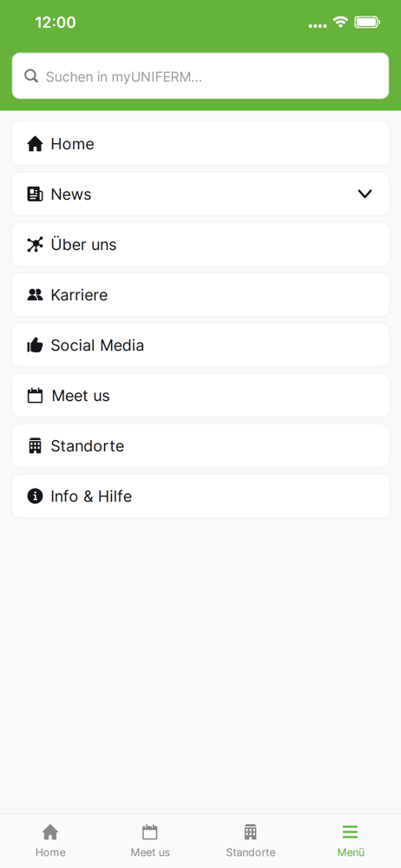Tap the info circle icon beside Info & Hilfe
The height and width of the screenshot is (868, 401).
coord(35,496)
